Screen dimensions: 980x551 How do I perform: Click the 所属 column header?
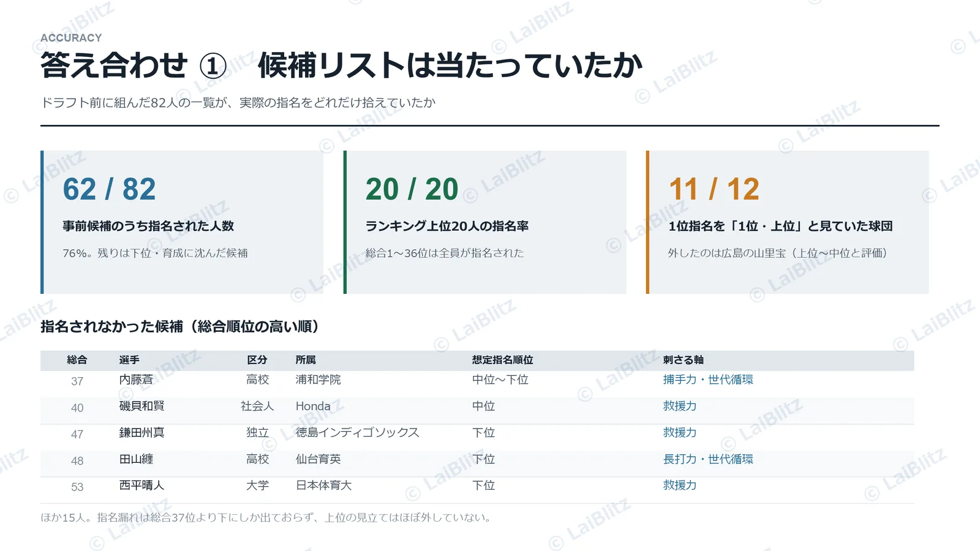[306, 360]
